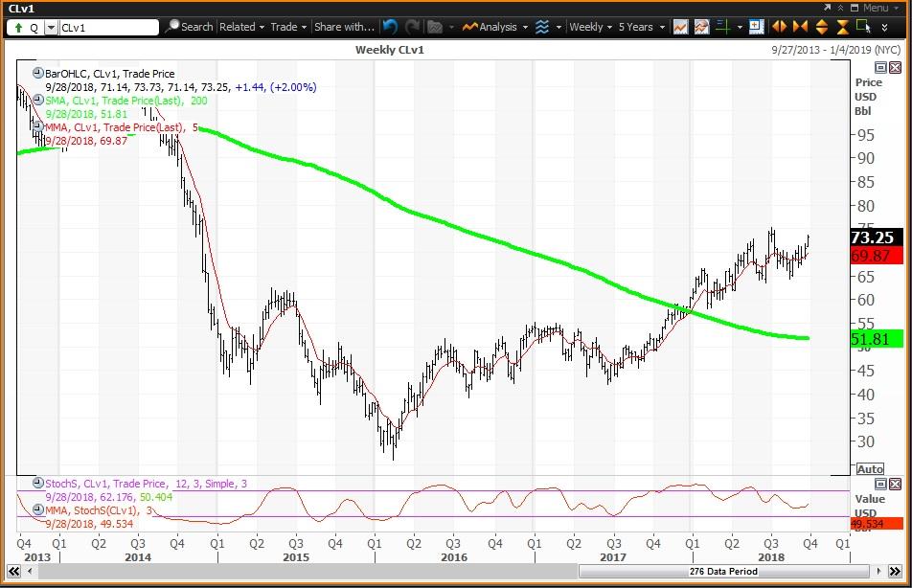Toggle the SMA legend marker icon
The image size is (912, 588).
[37, 101]
